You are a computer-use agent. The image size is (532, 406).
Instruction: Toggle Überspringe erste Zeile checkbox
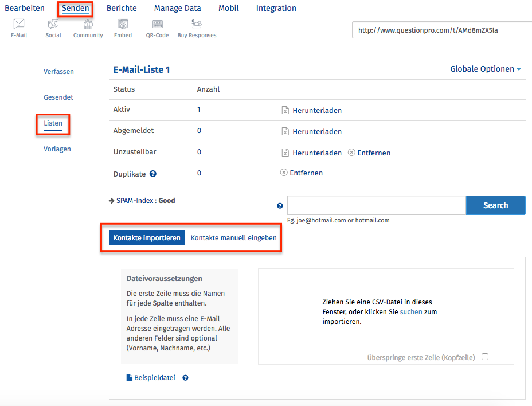(485, 357)
